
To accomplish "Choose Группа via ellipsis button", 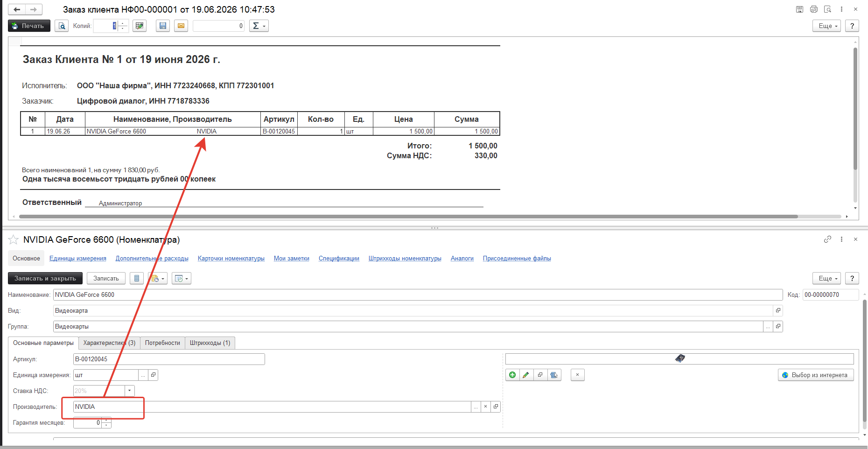I will tap(768, 326).
